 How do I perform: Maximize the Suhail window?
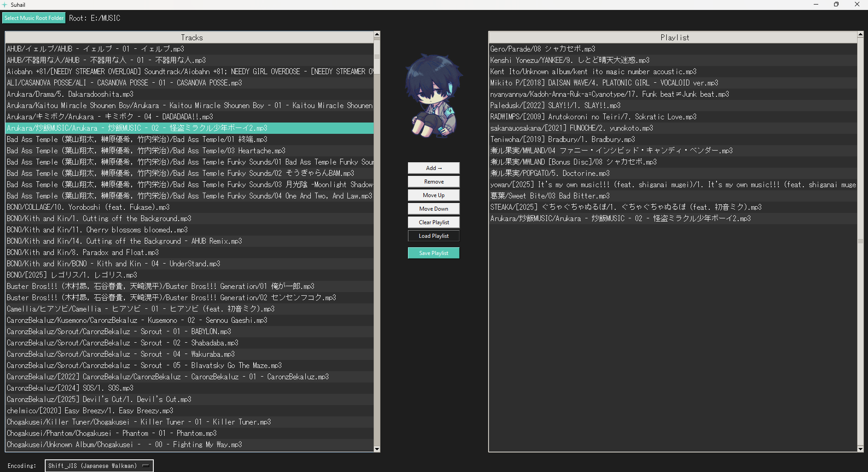[836, 5]
